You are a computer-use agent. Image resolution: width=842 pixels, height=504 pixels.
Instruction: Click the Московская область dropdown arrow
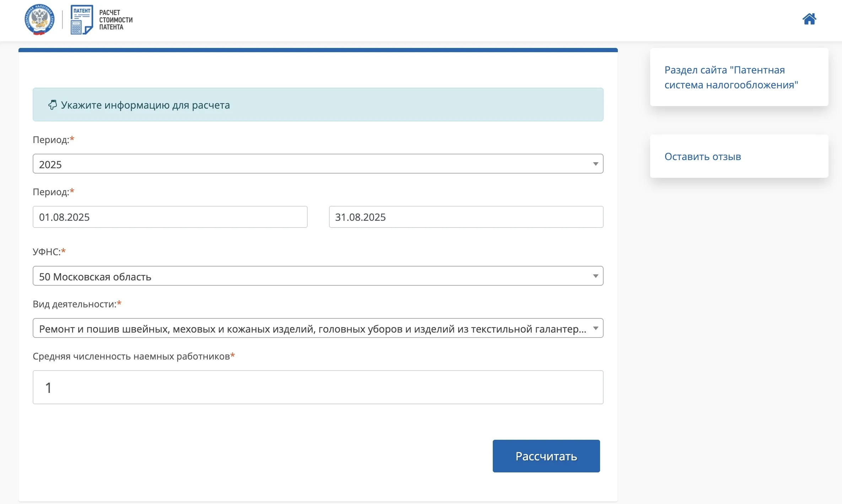point(595,276)
